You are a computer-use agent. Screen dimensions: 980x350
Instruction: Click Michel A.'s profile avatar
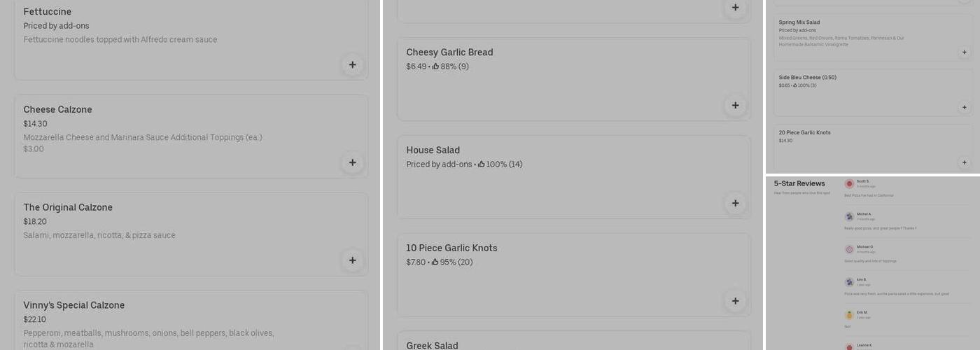[x=849, y=217]
